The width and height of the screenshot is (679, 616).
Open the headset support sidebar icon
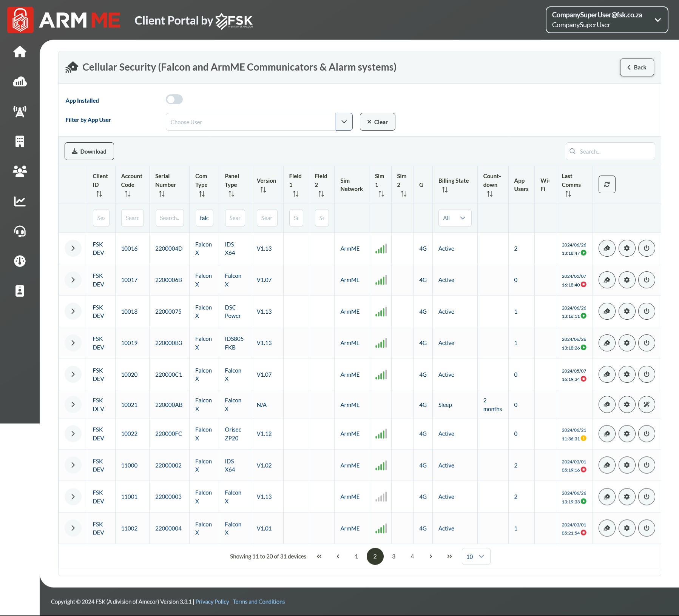tap(20, 231)
